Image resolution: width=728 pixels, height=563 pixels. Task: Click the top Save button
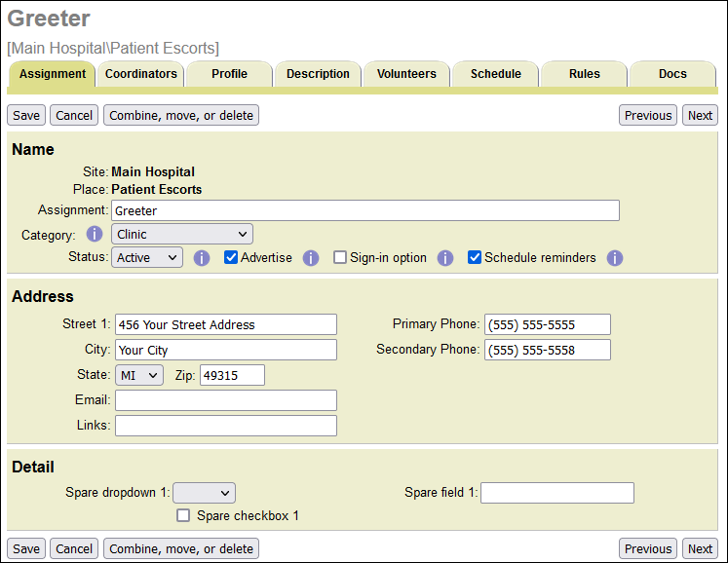pyautogui.click(x=26, y=115)
